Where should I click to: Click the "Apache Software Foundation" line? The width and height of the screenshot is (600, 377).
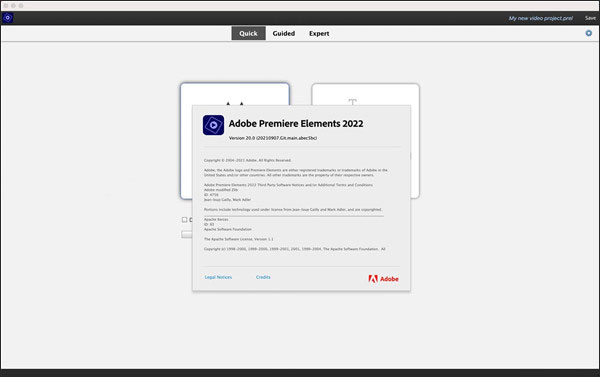click(x=228, y=229)
